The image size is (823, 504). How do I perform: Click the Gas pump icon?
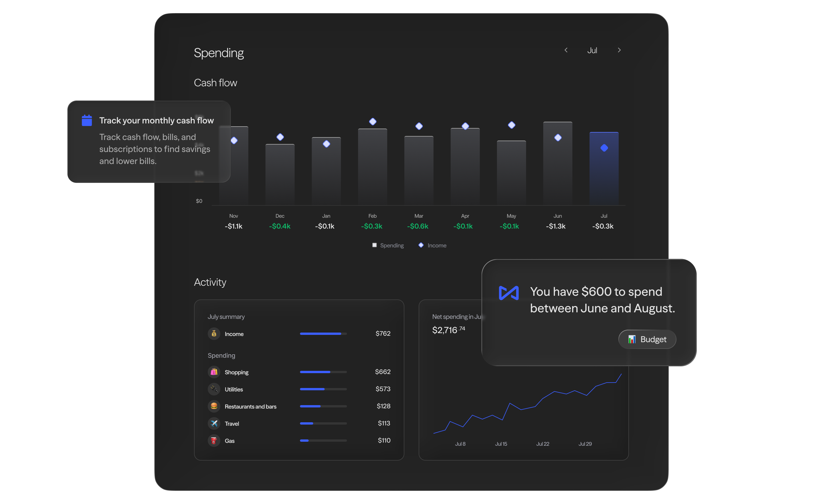click(214, 441)
